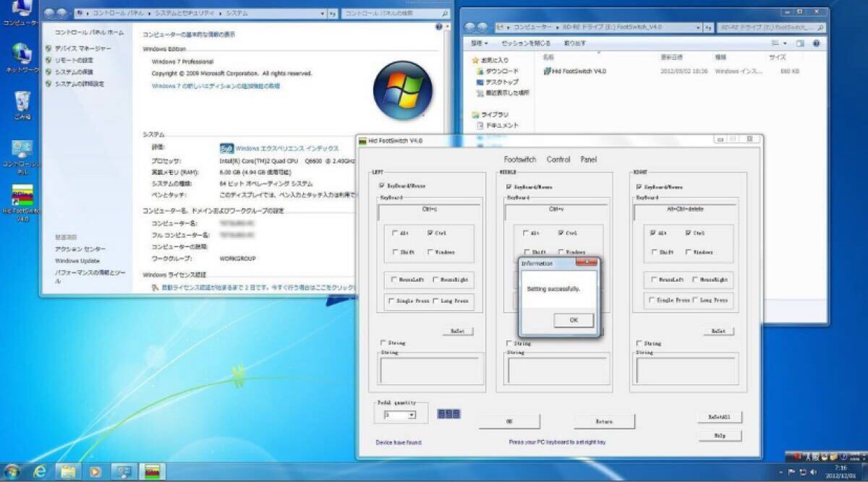
Task: Open Internet Explorer from taskbar
Action: click(41, 471)
